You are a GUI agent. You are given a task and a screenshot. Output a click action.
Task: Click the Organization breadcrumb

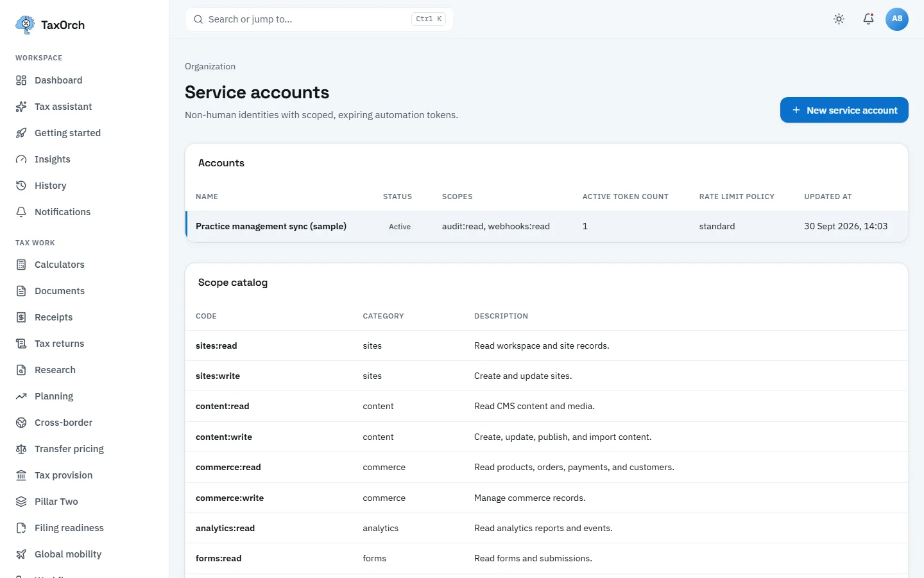(x=210, y=66)
